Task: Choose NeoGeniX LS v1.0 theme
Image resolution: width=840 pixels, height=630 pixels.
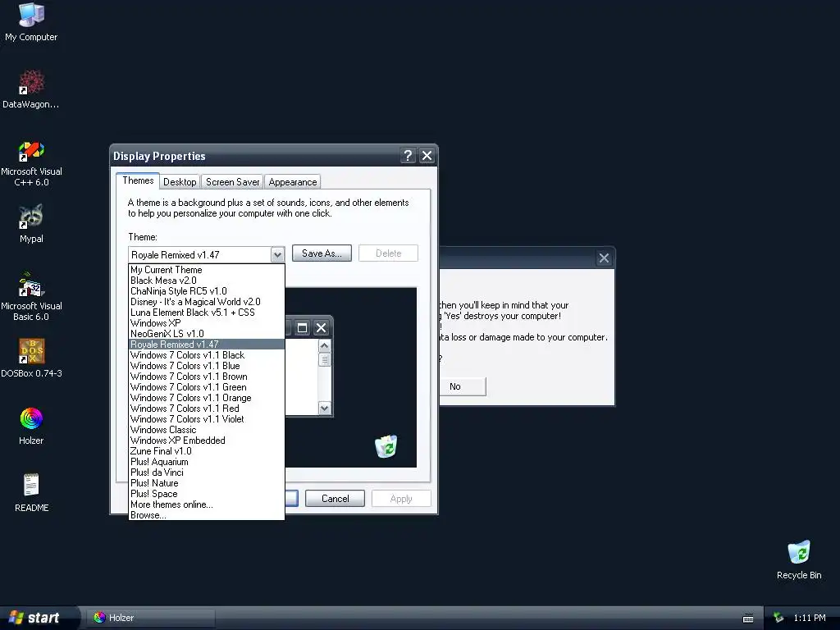Action: 206,334
